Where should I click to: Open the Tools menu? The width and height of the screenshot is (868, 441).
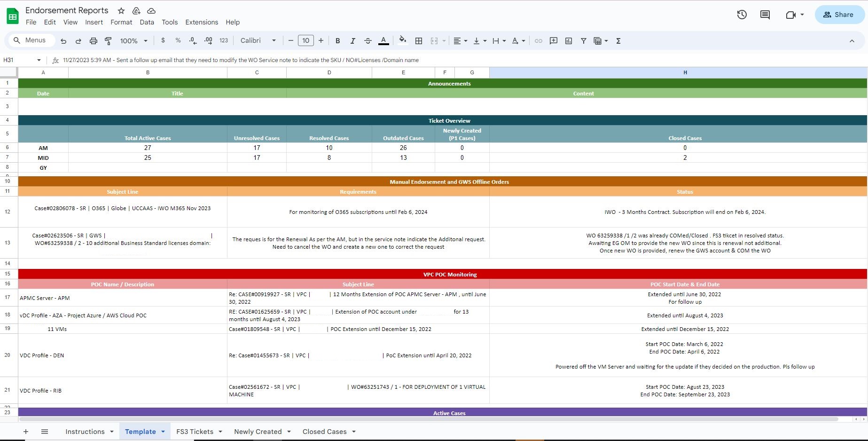(x=170, y=22)
